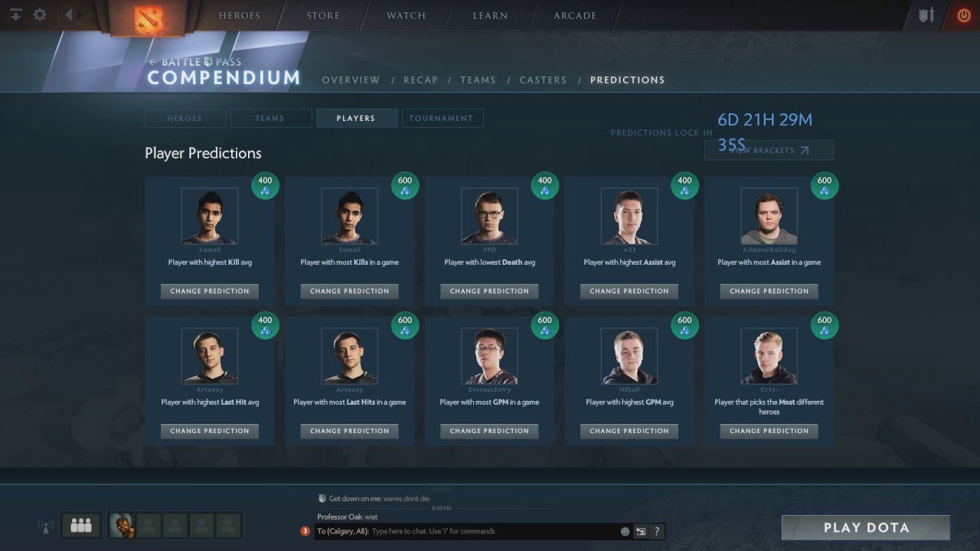
Task: Click the chat help question mark icon
Action: point(657,531)
